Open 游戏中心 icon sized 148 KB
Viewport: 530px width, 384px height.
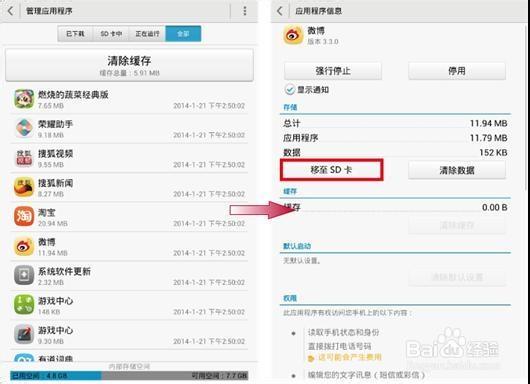[24, 305]
